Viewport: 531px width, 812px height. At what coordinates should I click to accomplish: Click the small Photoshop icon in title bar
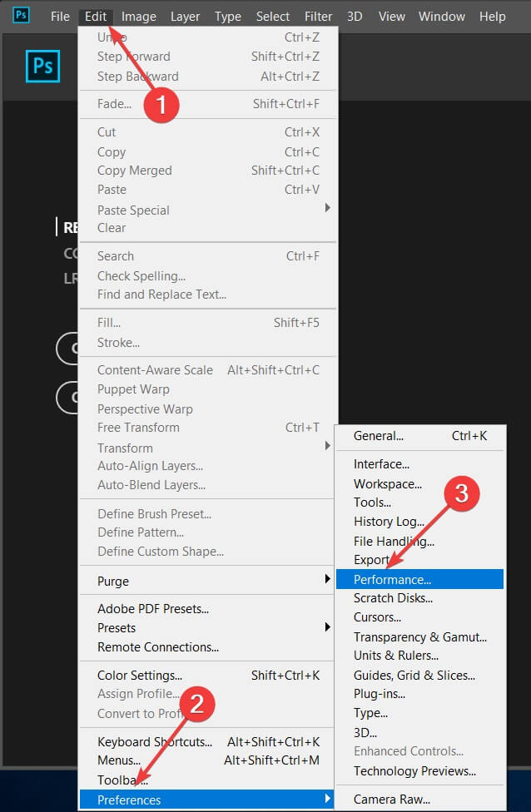(21, 15)
